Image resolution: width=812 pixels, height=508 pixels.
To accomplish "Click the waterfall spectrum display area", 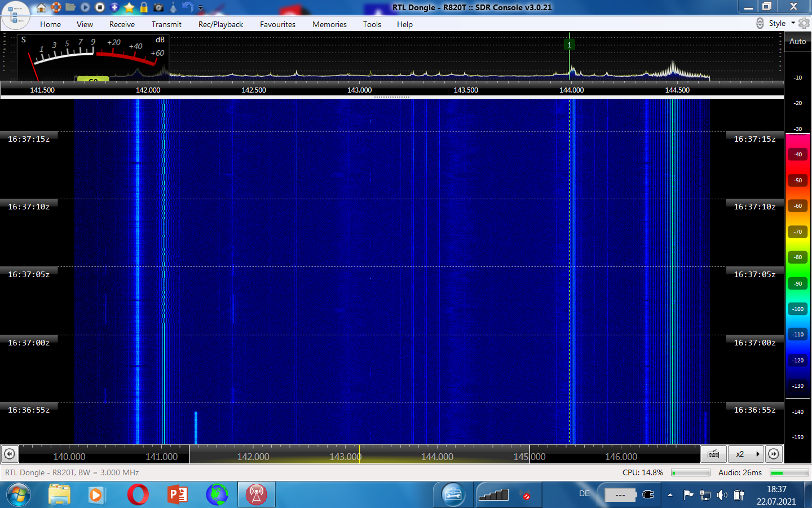I will [392, 271].
